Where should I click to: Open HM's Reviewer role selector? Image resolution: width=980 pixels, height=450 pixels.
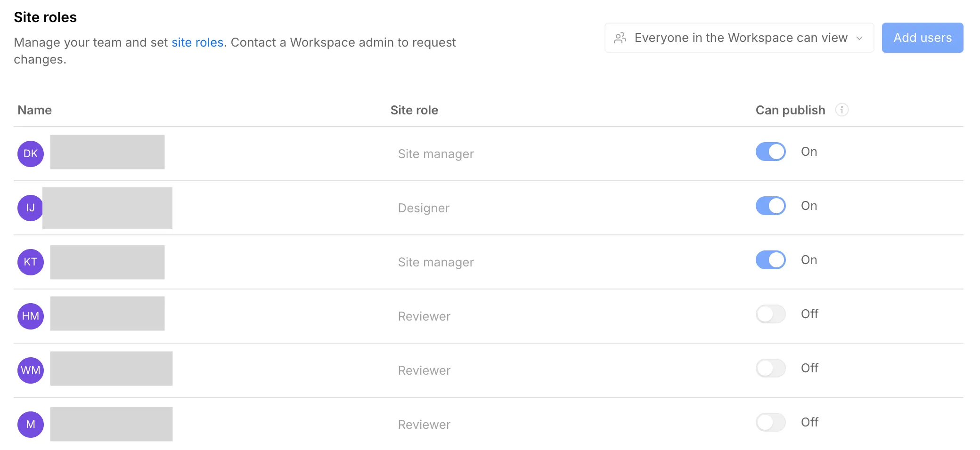pyautogui.click(x=424, y=316)
